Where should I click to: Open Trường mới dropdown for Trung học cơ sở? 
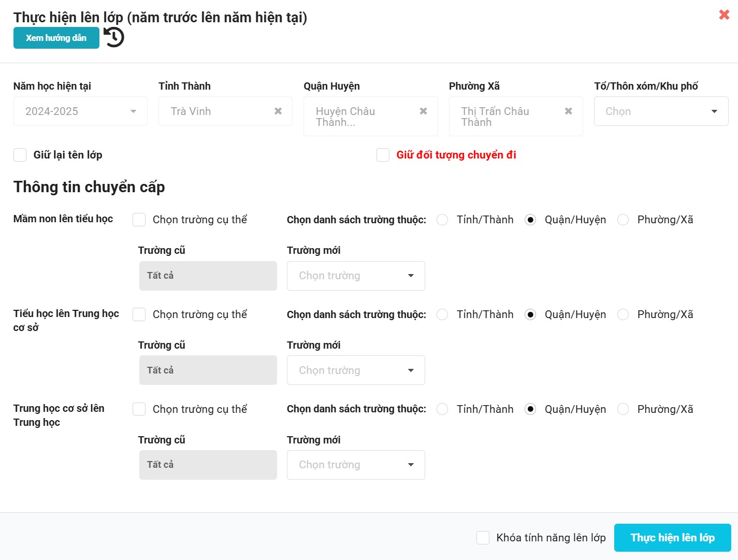pyautogui.click(x=356, y=465)
